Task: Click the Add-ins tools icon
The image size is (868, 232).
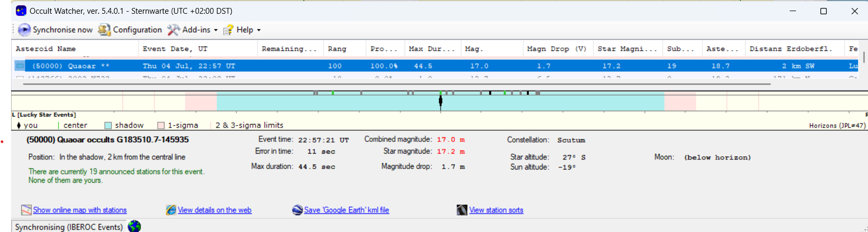Action: 173,30
